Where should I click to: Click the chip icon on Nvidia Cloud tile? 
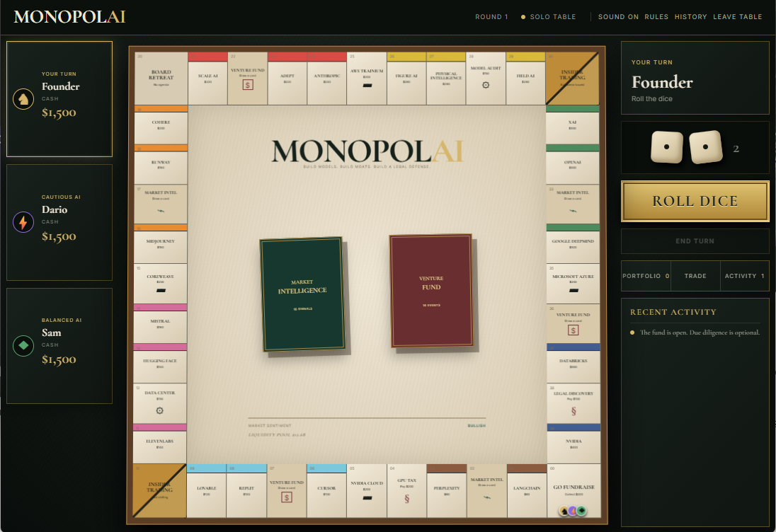[367, 498]
